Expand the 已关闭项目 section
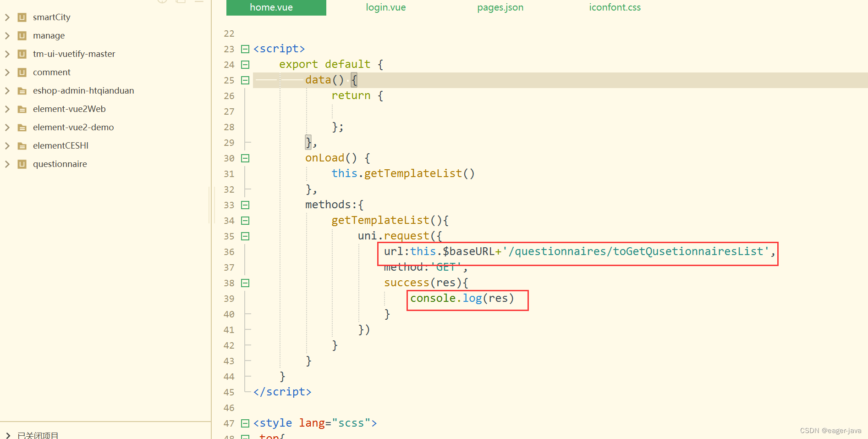This screenshot has height=439, width=868. (x=7, y=435)
